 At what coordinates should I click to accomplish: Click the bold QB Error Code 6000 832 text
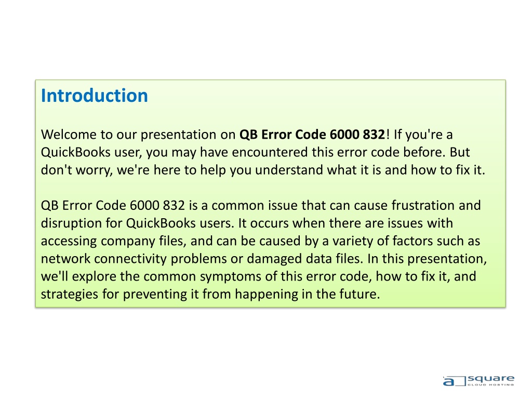(312, 135)
